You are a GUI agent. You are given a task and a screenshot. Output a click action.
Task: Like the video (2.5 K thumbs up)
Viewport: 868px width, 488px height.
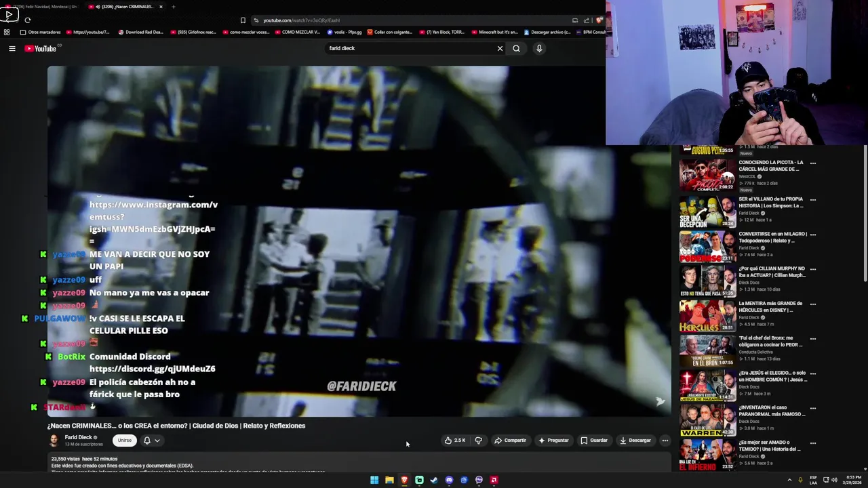(455, 441)
